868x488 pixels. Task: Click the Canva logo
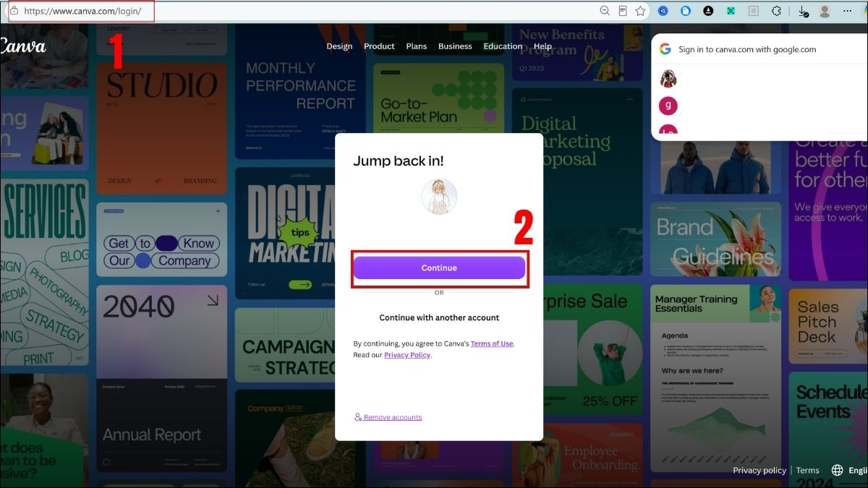(22, 46)
